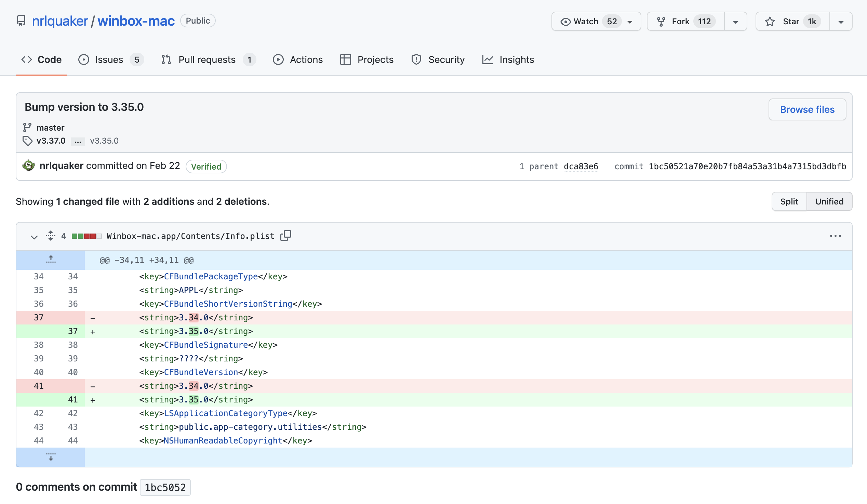
Task: Open the v3.37.0 tag link
Action: click(51, 141)
